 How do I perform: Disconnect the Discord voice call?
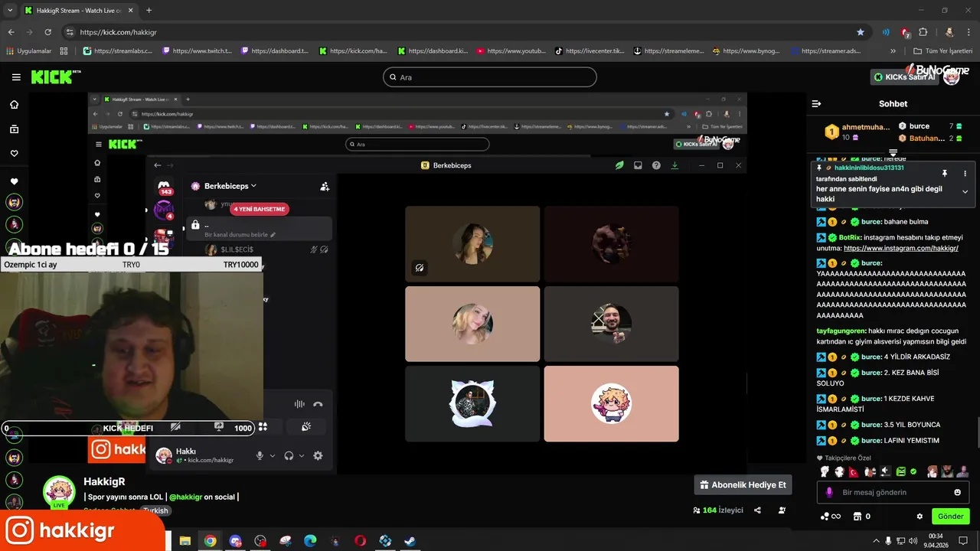(318, 404)
